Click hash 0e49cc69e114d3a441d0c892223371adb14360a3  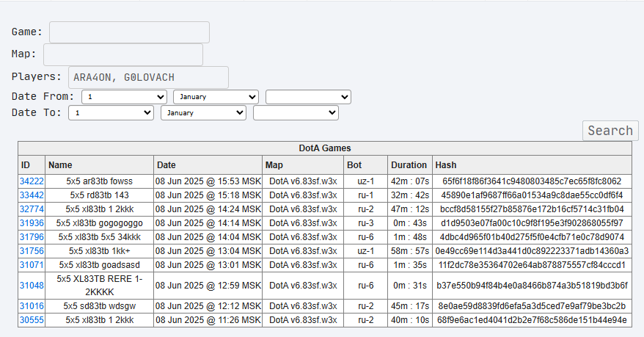532,251
